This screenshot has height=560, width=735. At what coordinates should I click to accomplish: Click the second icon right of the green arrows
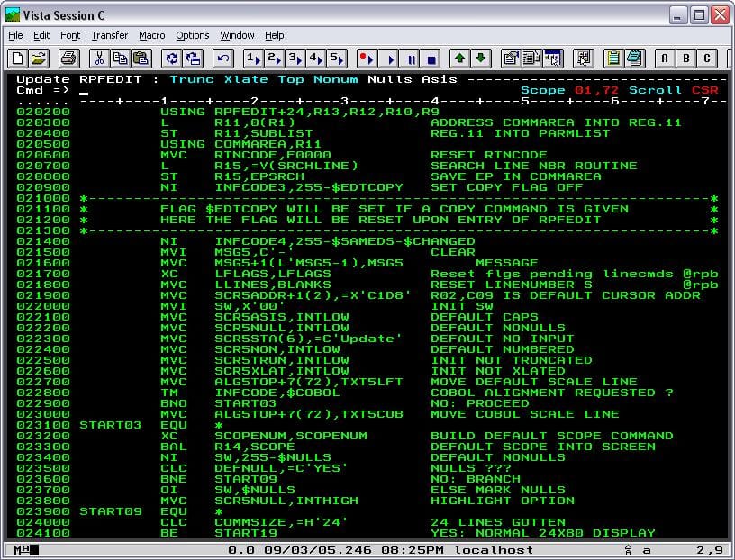point(531,59)
